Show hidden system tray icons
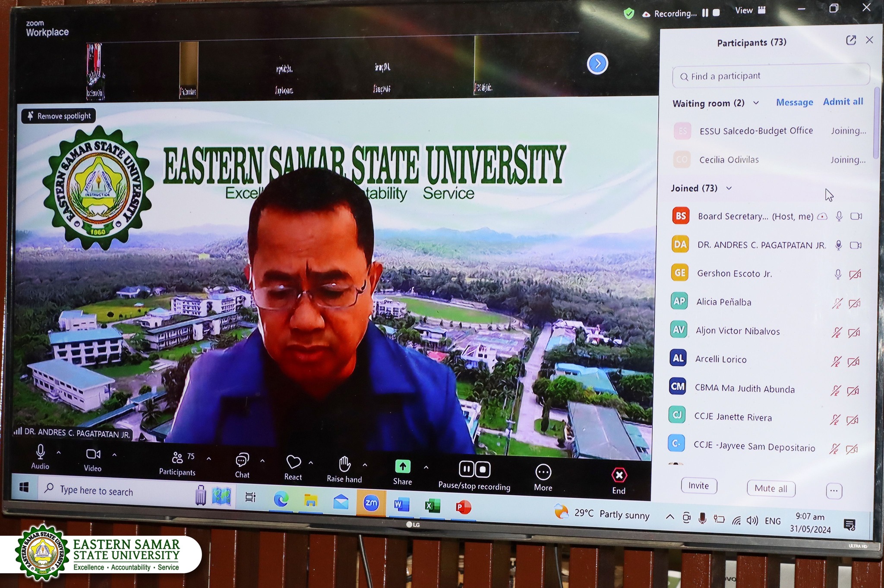The width and height of the screenshot is (884, 588). (670, 516)
